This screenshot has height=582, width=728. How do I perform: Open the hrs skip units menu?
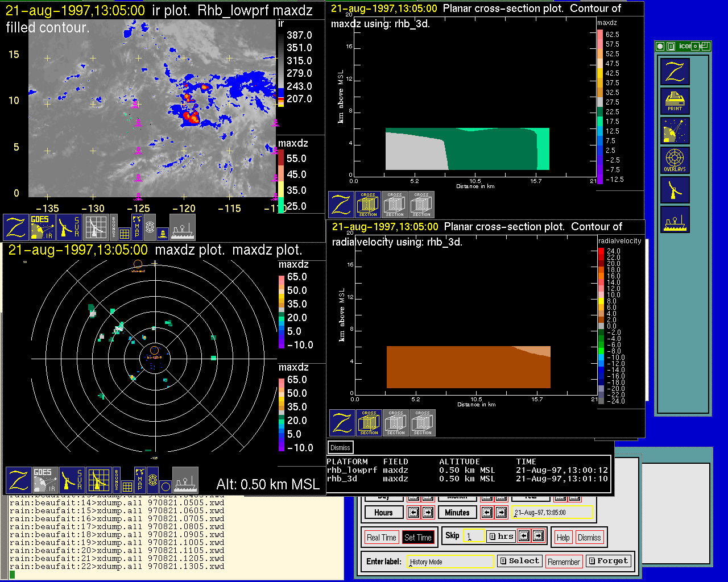pos(501,536)
